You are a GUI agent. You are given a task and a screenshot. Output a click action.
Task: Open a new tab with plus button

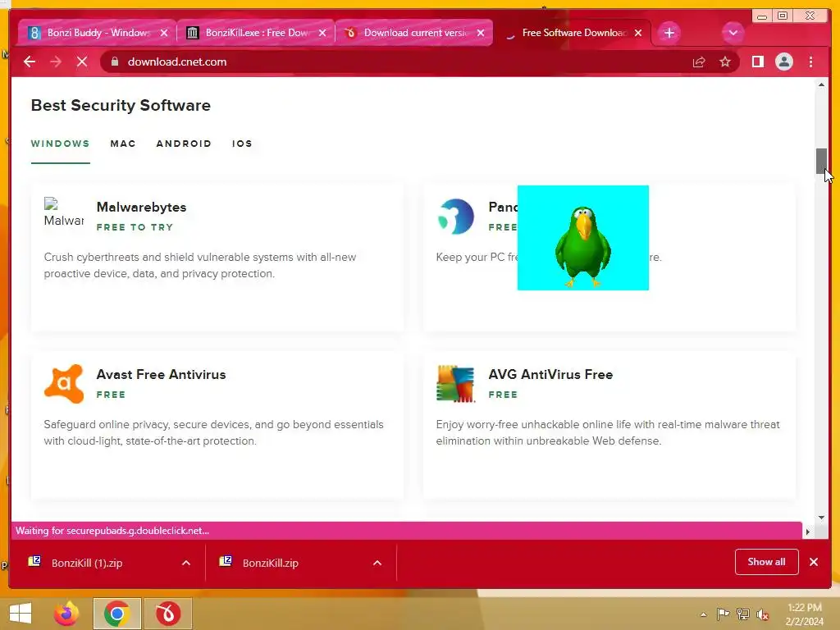[669, 33]
